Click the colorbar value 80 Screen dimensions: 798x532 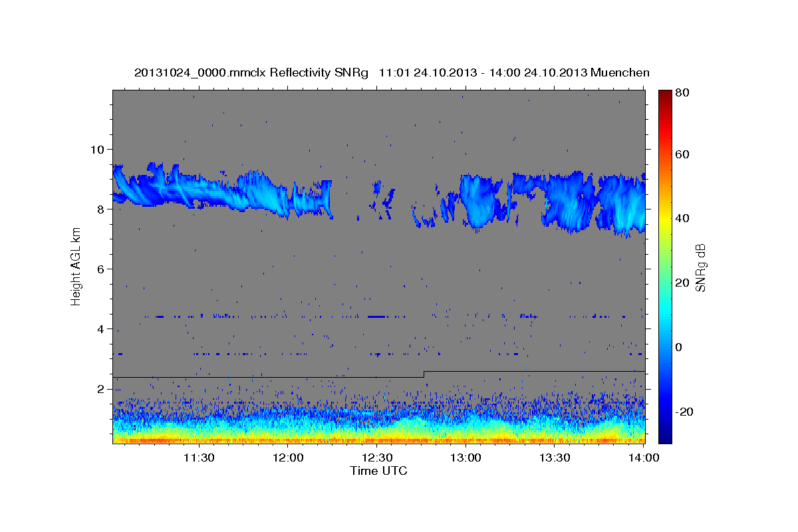tap(682, 92)
